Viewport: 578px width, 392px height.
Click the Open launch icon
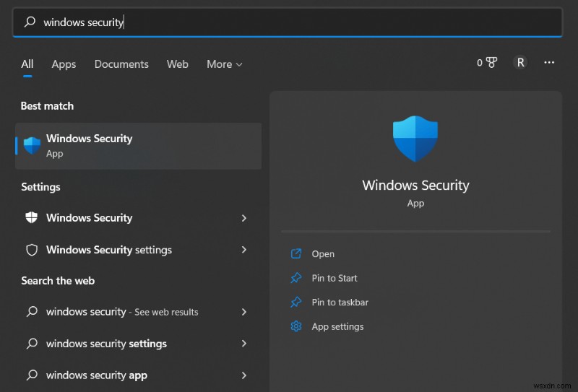[296, 253]
